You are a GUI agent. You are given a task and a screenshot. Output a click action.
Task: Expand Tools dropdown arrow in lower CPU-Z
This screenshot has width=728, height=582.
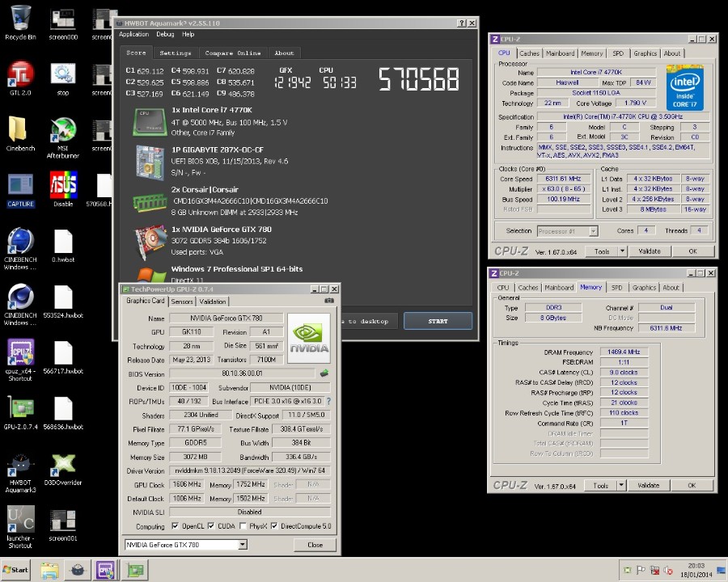[x=620, y=486]
